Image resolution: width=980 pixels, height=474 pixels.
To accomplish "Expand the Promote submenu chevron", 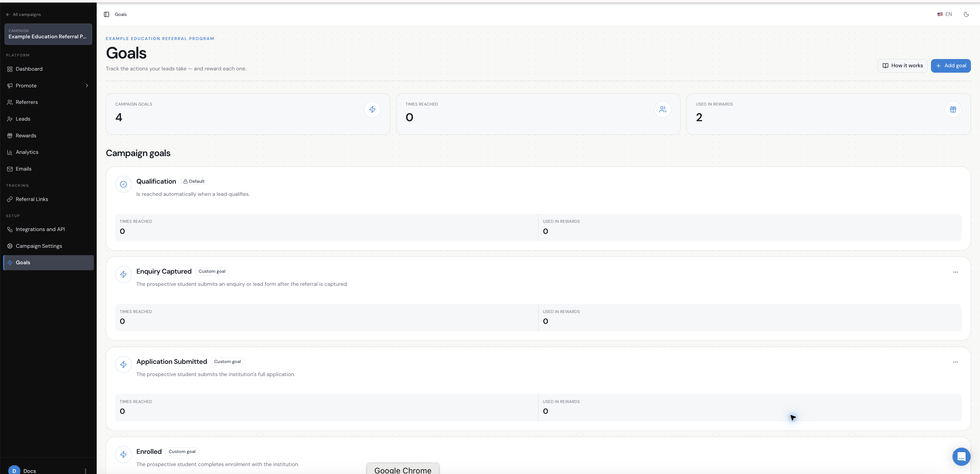I will tap(87, 86).
